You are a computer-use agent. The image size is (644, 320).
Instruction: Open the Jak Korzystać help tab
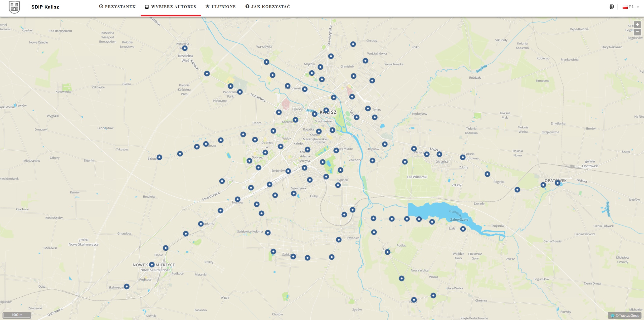coord(267,7)
